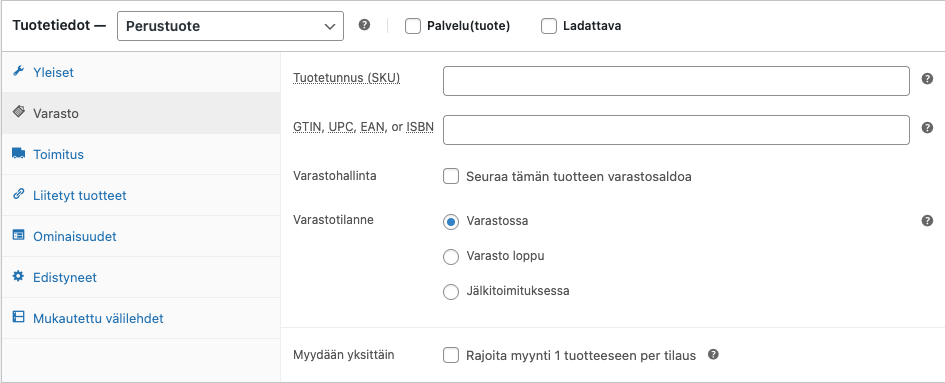Click the tag icon beside Varasto
945x383 pixels.
point(19,112)
